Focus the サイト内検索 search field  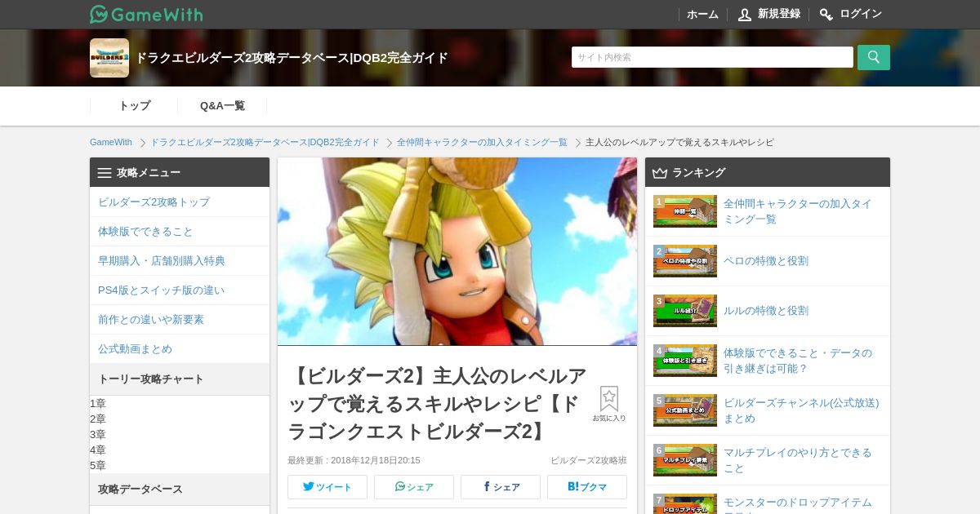pos(712,57)
